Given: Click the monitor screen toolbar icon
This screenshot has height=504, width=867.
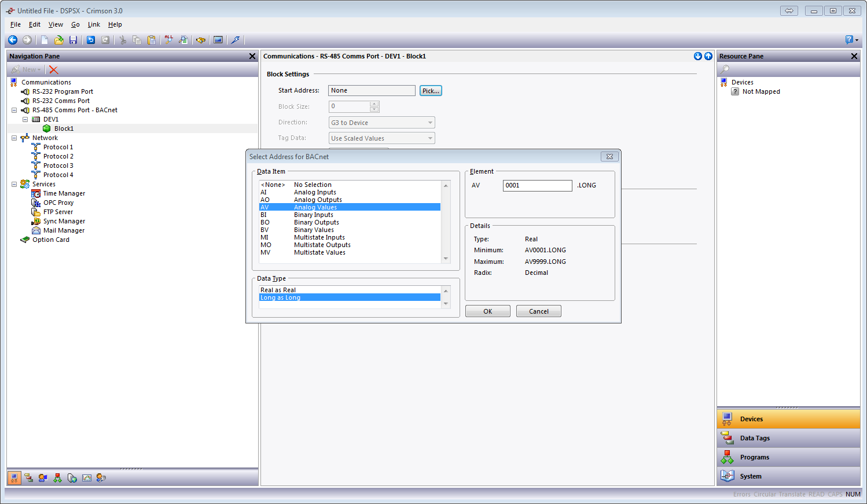Looking at the screenshot, I should 218,40.
